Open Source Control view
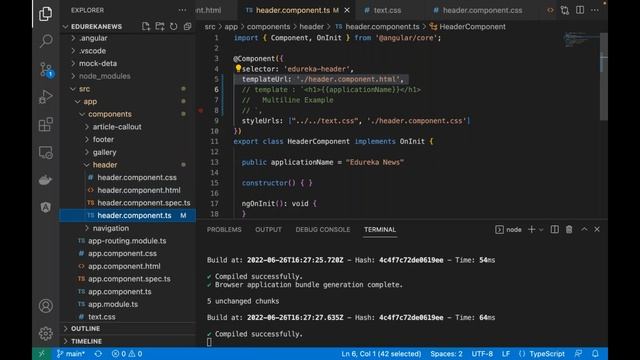The image size is (640, 360). coord(46,69)
